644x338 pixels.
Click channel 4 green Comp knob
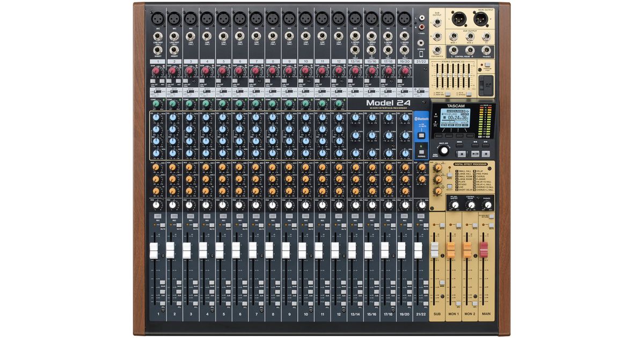[x=206, y=102]
